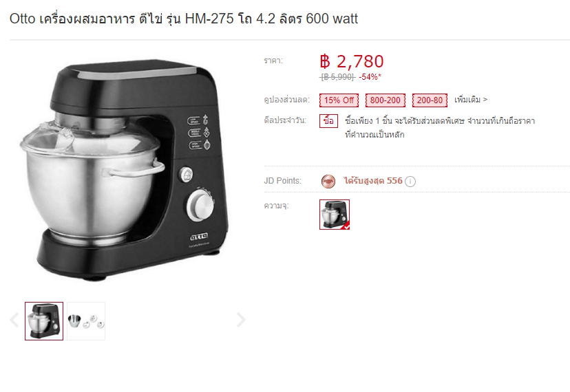The height and width of the screenshot is (392, 570).
Task: Select the 800-200 coupon
Action: [386, 100]
